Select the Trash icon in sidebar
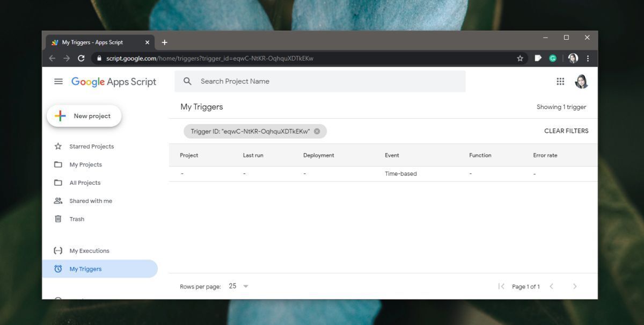 click(59, 219)
